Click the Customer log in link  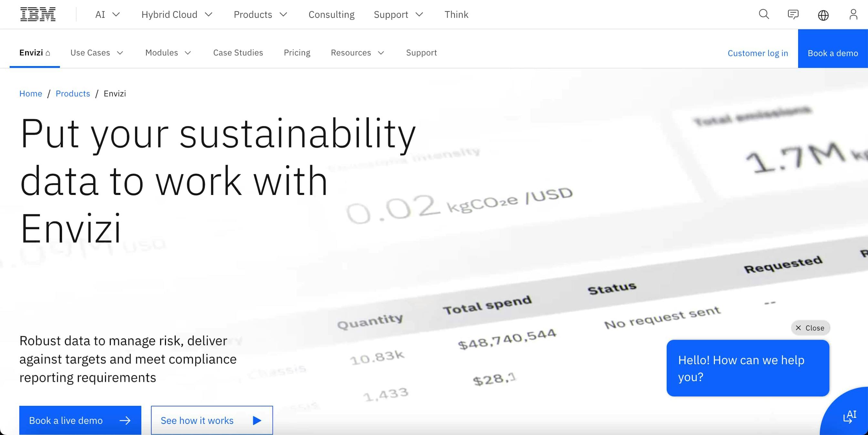(x=758, y=53)
